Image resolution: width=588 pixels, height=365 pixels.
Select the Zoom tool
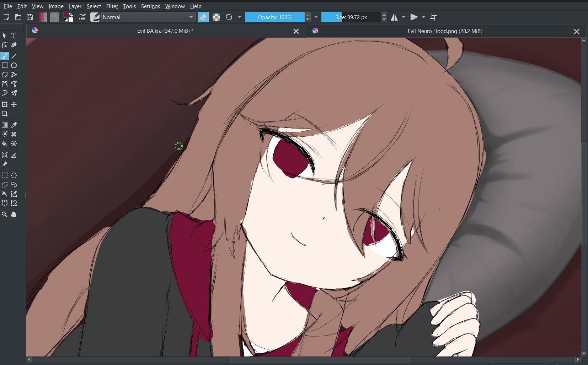point(5,214)
